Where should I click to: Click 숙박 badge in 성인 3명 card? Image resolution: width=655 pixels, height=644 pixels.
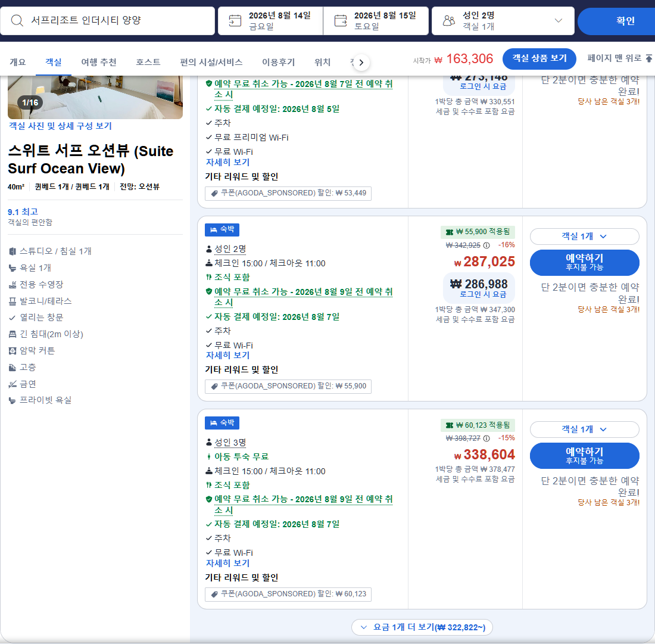(x=222, y=423)
